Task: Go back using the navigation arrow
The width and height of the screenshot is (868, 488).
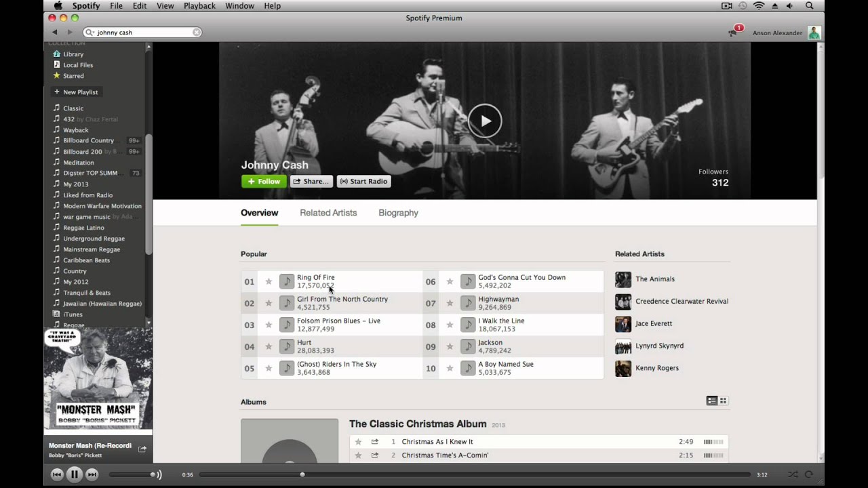Action: pyautogui.click(x=55, y=32)
